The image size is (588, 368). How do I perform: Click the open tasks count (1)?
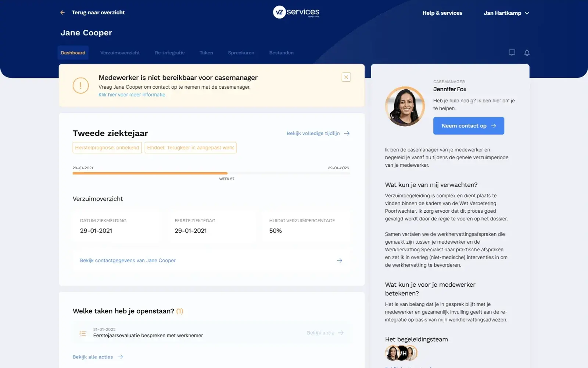180,311
